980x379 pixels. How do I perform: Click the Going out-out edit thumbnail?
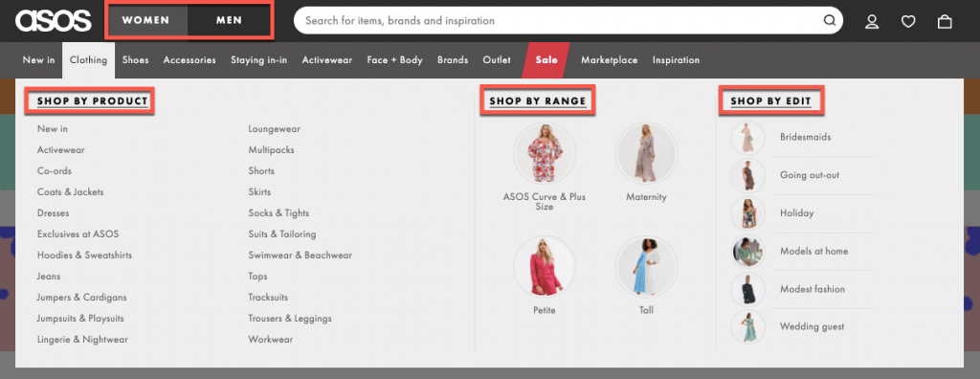[x=748, y=176]
